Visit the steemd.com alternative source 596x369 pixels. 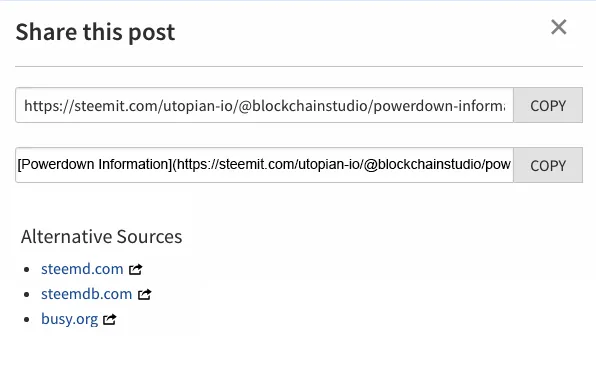click(x=82, y=269)
